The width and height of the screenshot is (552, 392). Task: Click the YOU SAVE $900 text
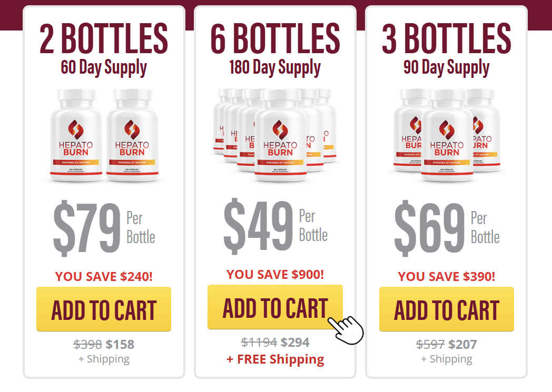pos(275,274)
